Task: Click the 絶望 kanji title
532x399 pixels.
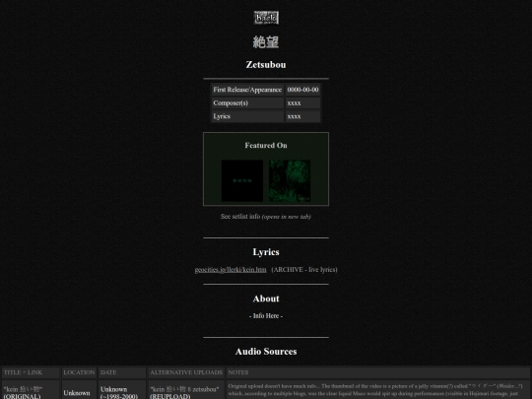Action: pyautogui.click(x=266, y=42)
